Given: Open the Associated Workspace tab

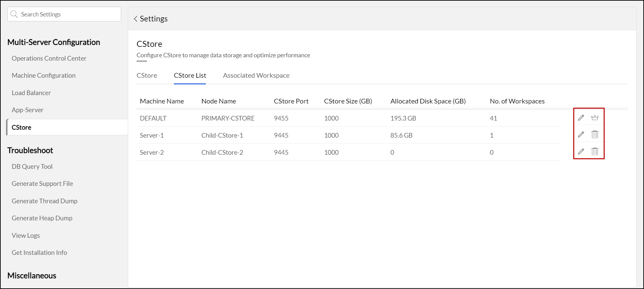Looking at the screenshot, I should [x=256, y=75].
